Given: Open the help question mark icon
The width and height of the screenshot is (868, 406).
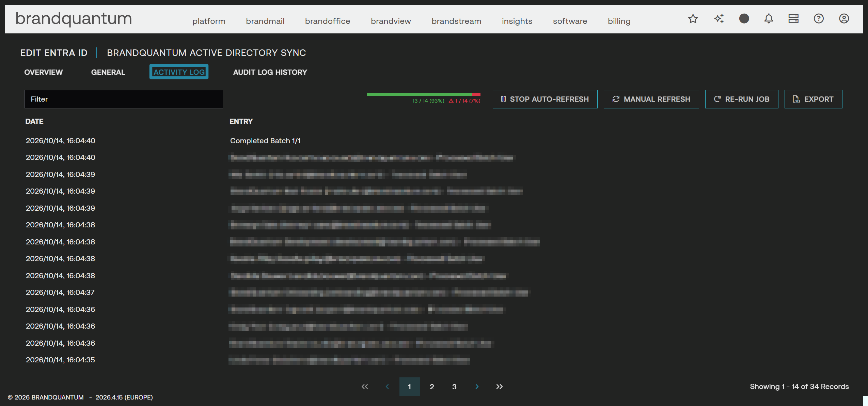Looking at the screenshot, I should click(x=819, y=19).
